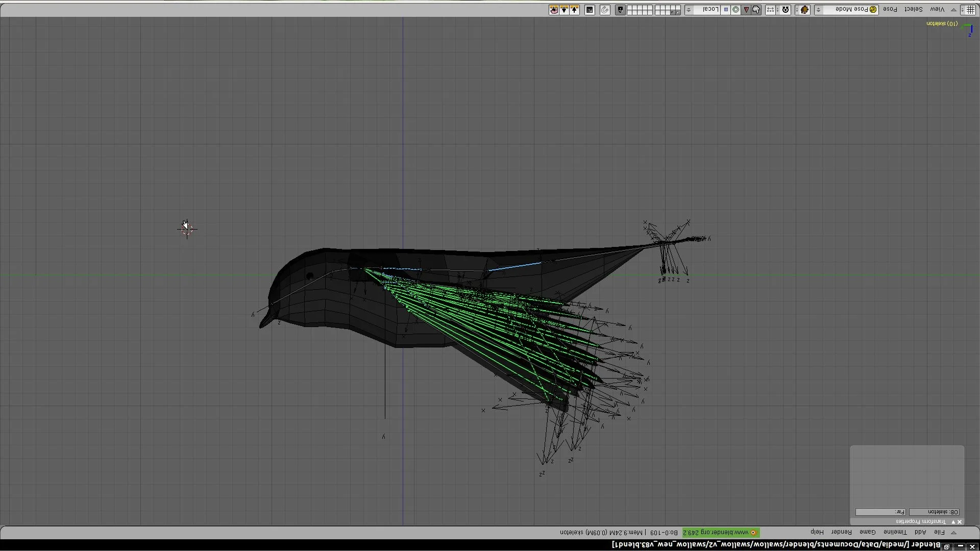Image resolution: width=980 pixels, height=551 pixels.
Task: Click the paperclip icon in the header
Action: (605, 10)
